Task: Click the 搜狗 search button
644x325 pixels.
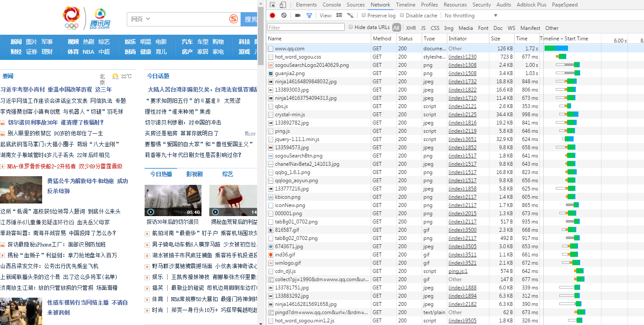Action: [250, 19]
